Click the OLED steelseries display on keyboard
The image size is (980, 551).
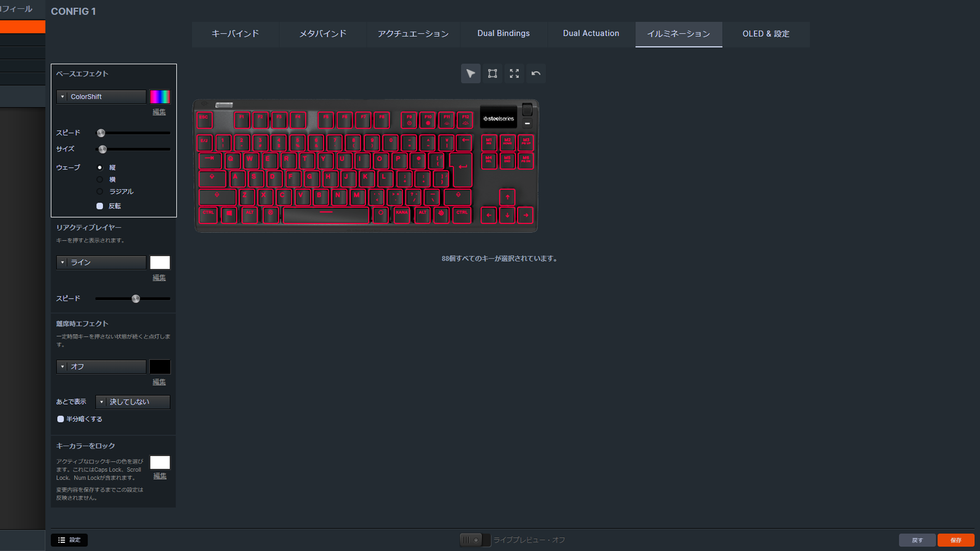(498, 118)
